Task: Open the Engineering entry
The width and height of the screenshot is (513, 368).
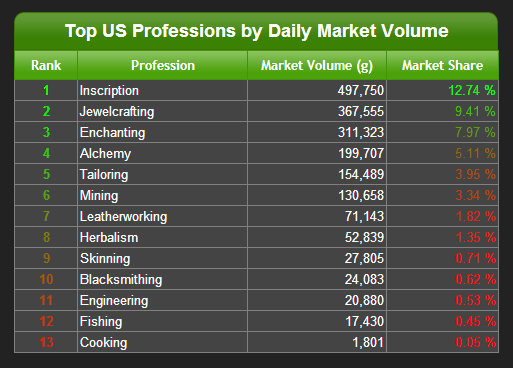Action: [114, 301]
